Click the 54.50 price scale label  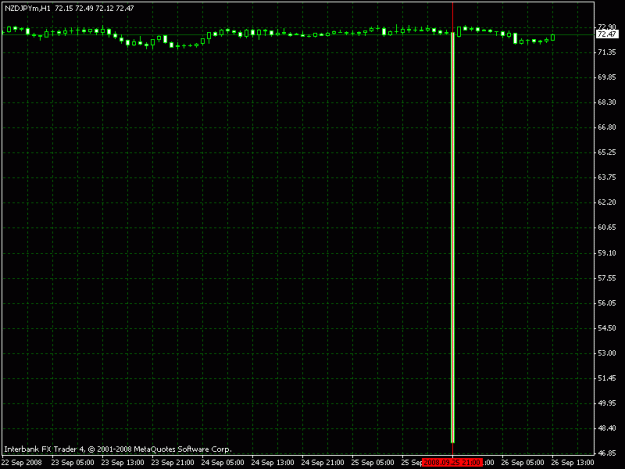[x=607, y=328]
